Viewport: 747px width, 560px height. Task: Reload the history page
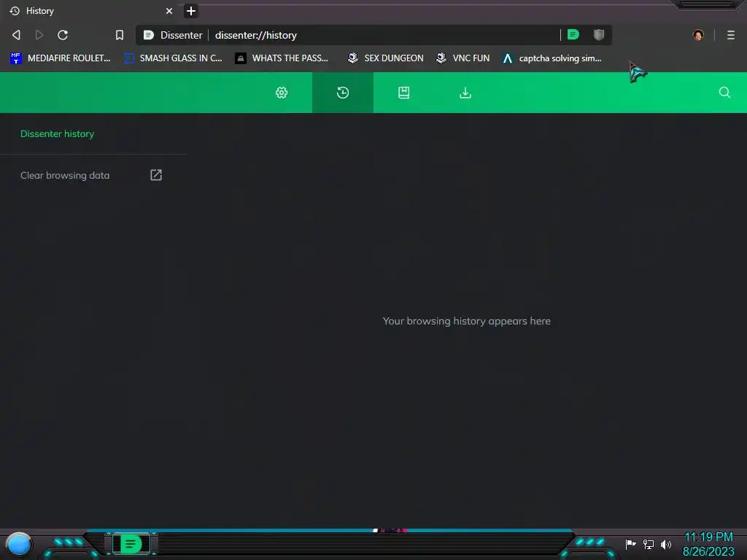pyautogui.click(x=63, y=35)
